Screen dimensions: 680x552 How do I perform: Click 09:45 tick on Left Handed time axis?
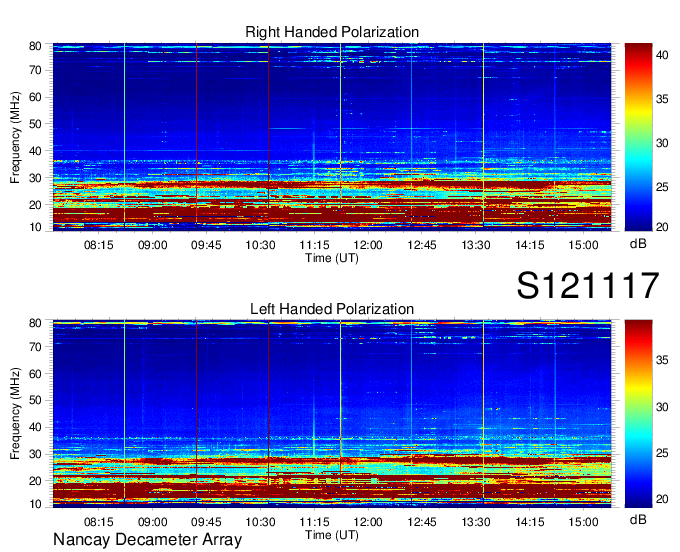(x=206, y=522)
